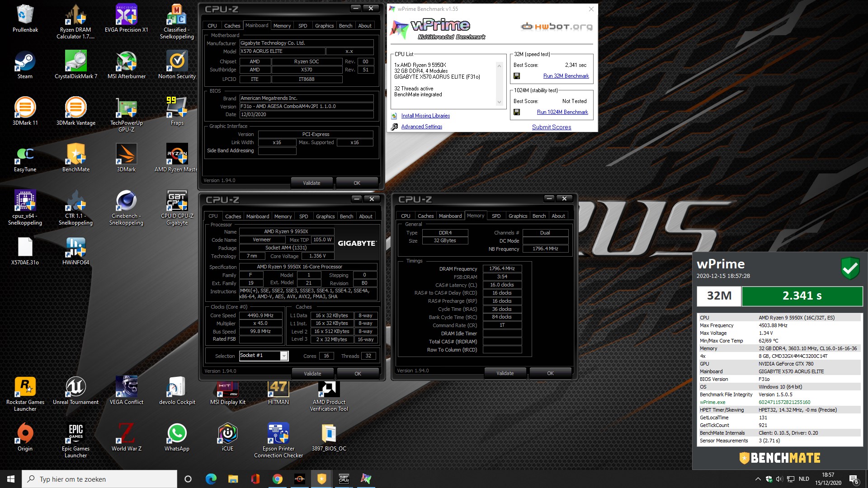Click the 2.341 s result in BenchMate panel
This screenshot has height=488, width=868.
802,296
